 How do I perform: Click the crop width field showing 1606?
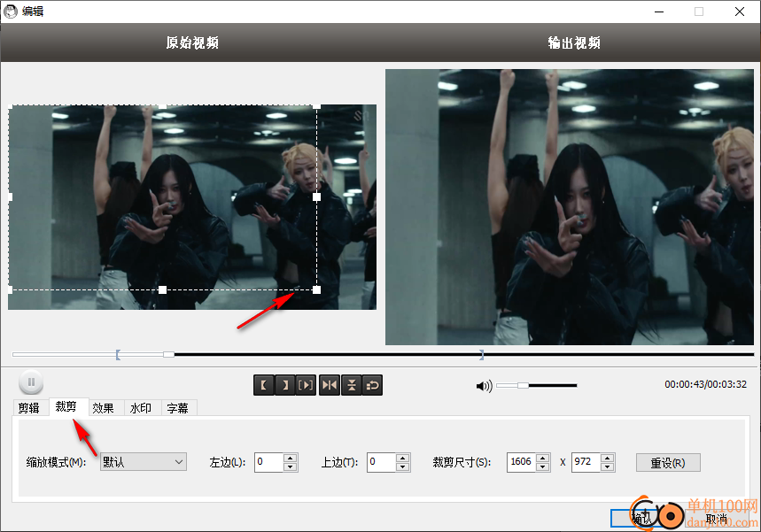521,462
